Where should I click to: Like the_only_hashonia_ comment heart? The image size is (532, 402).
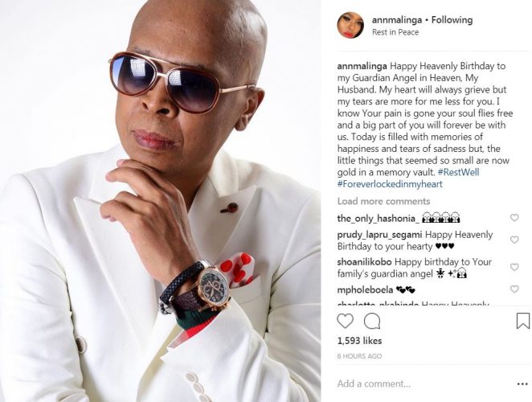click(x=514, y=218)
